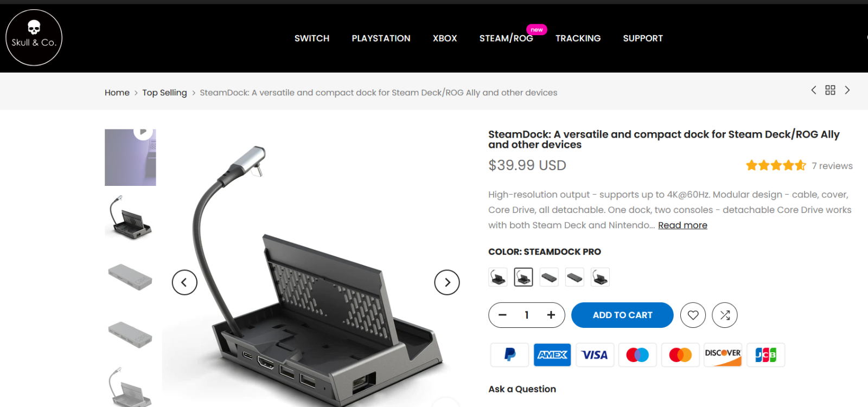
Task: Decrease quantity with the minus button
Action: 502,315
